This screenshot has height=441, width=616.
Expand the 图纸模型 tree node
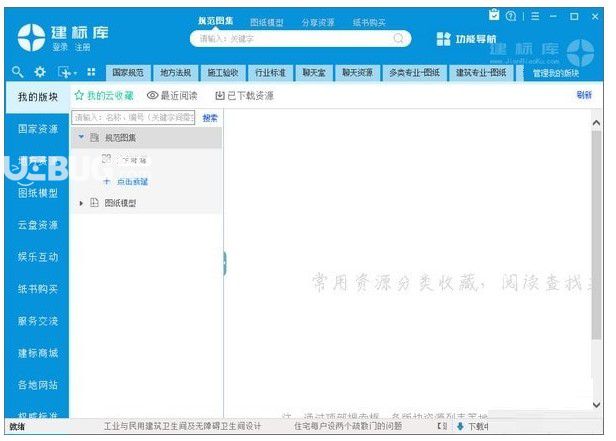pos(81,203)
